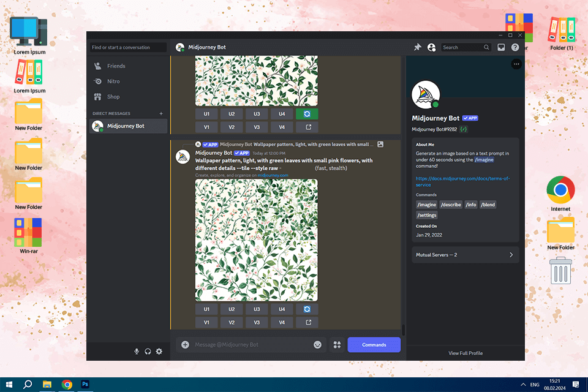Expand Mutual Servers — 2
The height and width of the screenshot is (392, 588).
click(466, 255)
